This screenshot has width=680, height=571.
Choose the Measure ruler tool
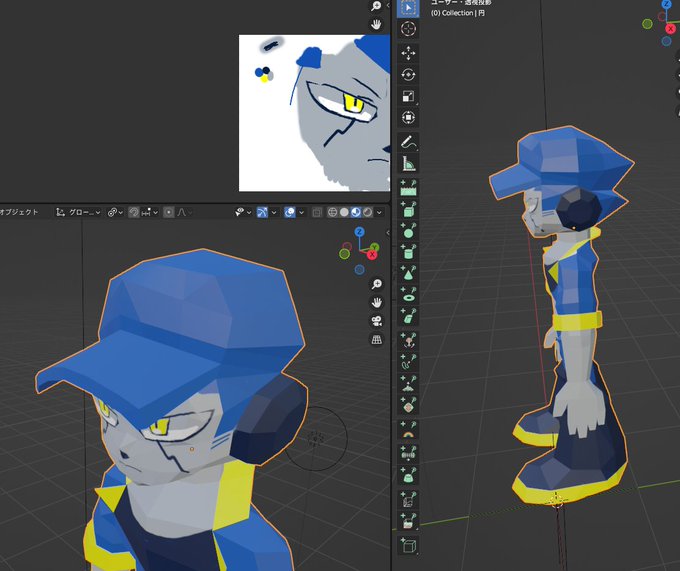(x=408, y=163)
